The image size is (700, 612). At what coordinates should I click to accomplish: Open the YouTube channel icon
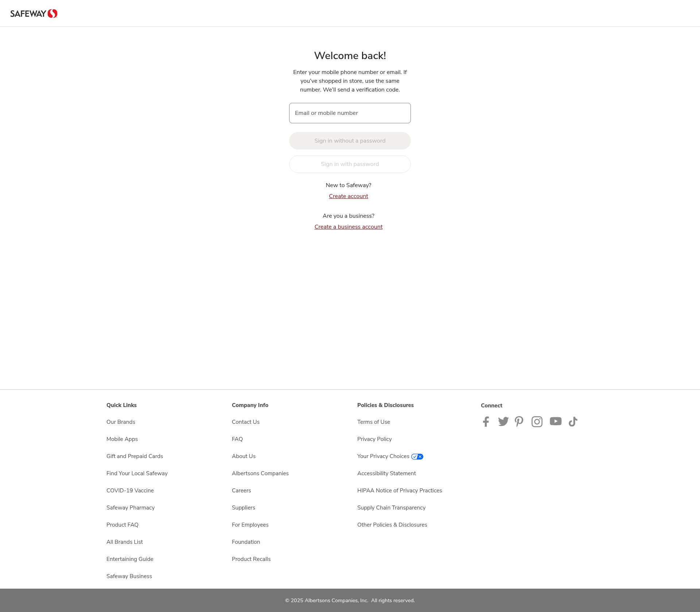pyautogui.click(x=556, y=421)
